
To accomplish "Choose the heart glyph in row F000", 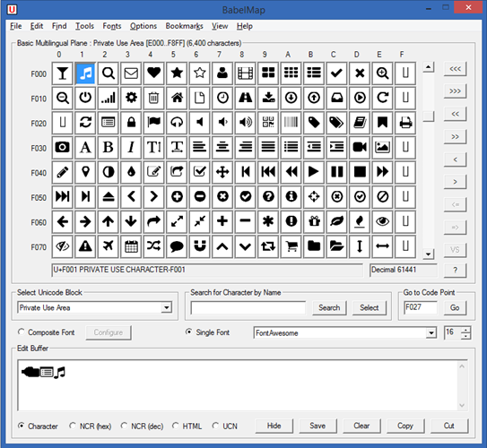I will pyautogui.click(x=153, y=73).
